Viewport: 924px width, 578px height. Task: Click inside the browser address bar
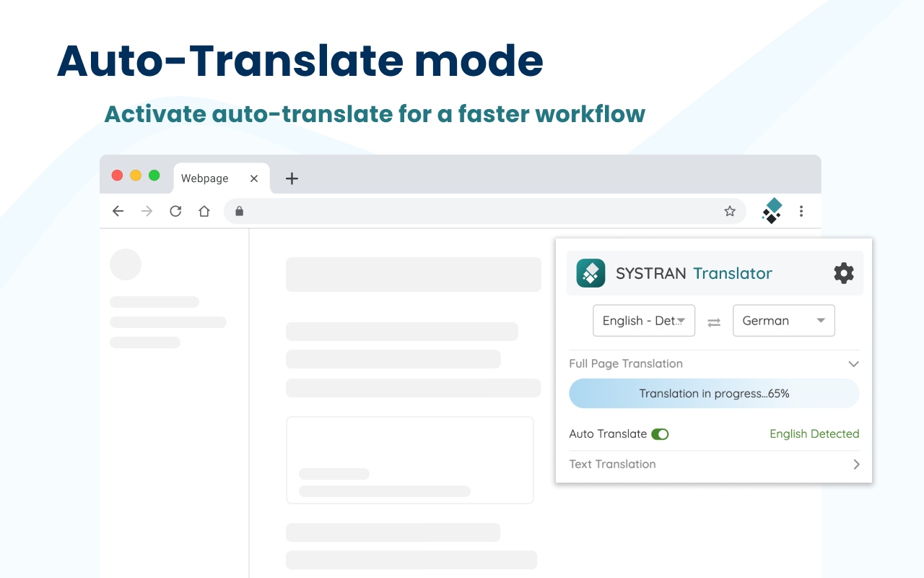[484, 211]
